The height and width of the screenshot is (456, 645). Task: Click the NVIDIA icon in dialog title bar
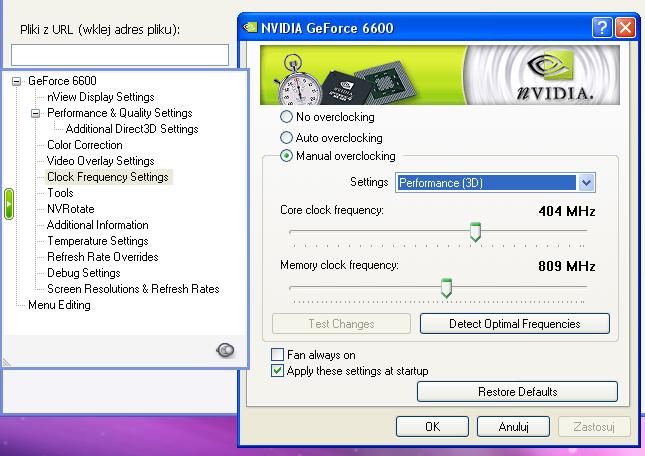250,27
